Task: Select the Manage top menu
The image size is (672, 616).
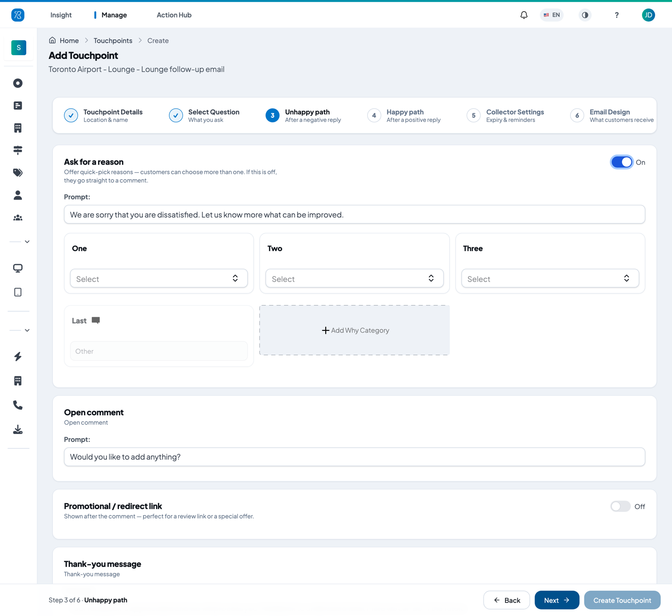Action: [x=114, y=15]
